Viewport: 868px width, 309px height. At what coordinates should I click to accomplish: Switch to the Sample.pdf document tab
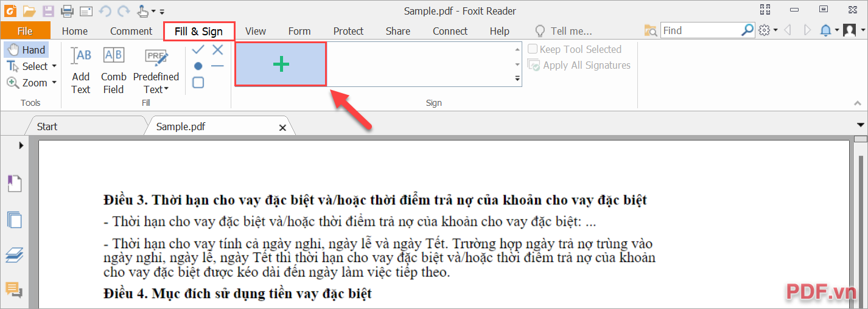[x=181, y=127]
